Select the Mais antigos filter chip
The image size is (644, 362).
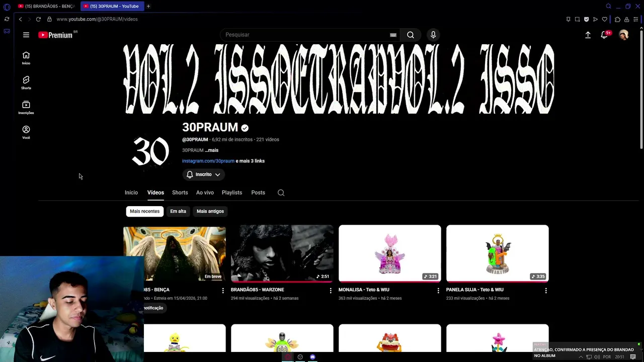coord(210,211)
